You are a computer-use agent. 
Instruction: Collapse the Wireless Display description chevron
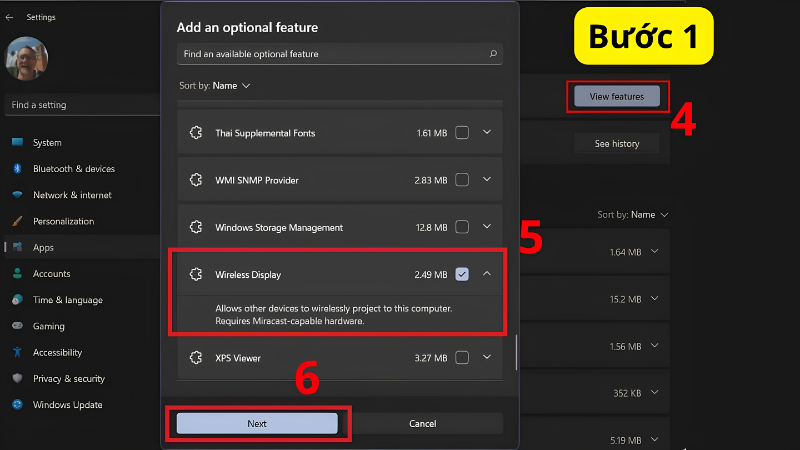(487, 274)
